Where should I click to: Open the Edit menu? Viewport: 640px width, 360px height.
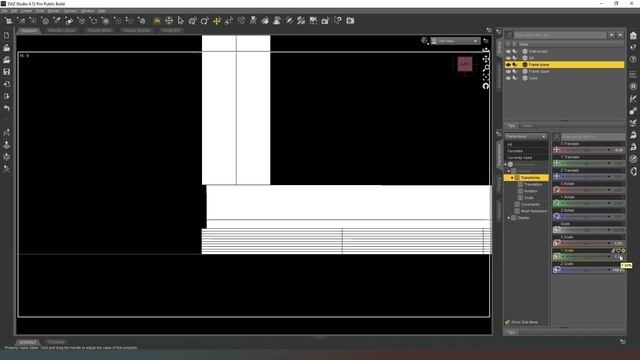[14, 11]
